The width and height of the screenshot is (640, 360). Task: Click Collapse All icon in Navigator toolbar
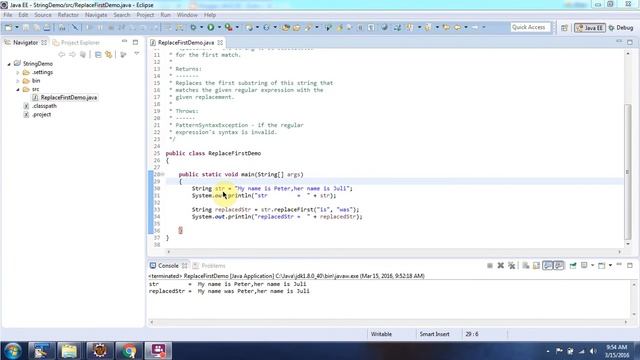coord(98,54)
